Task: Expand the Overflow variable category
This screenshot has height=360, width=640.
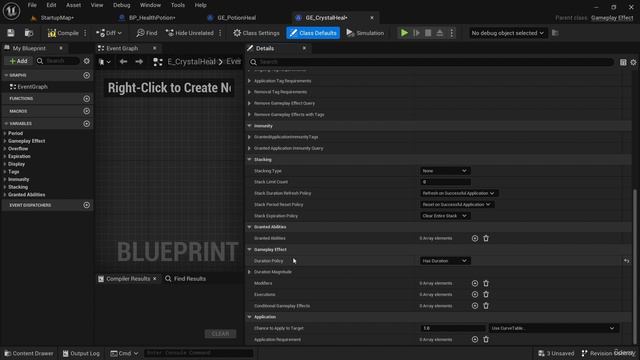Action: (5, 149)
